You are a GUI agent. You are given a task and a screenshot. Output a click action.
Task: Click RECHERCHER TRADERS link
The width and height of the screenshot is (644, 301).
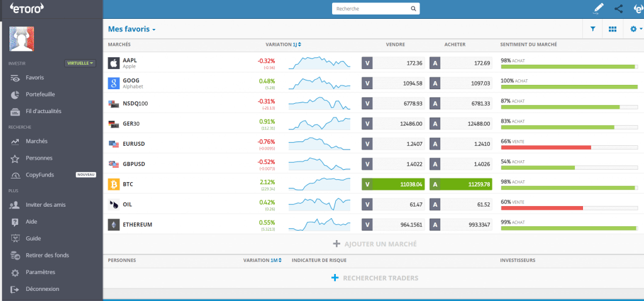375,278
